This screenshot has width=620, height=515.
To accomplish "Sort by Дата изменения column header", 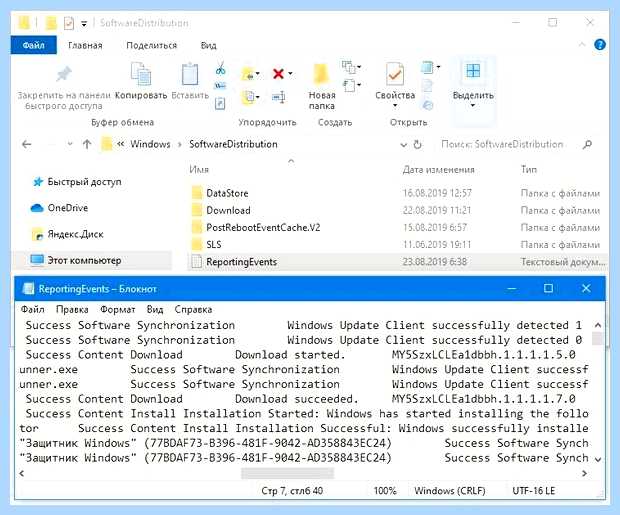I will click(439, 170).
